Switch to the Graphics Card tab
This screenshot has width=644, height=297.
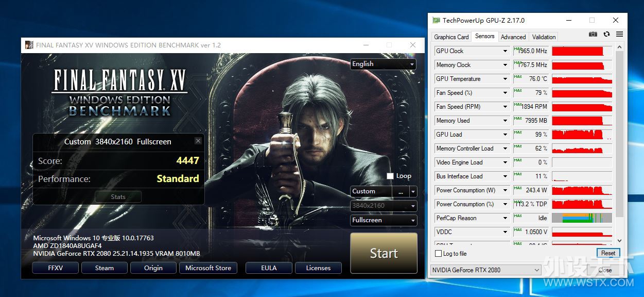pyautogui.click(x=451, y=37)
